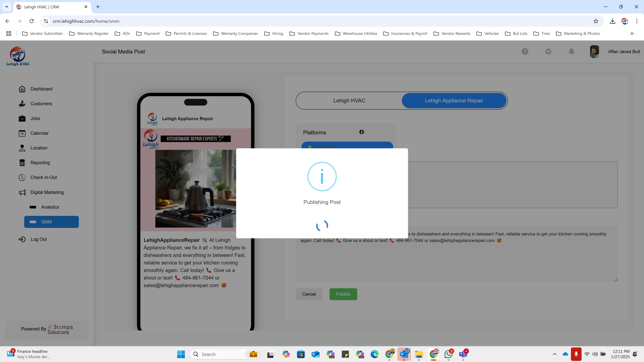Click the Lehigh HVAC sidebar logo
644x362 pixels.
(x=18, y=56)
